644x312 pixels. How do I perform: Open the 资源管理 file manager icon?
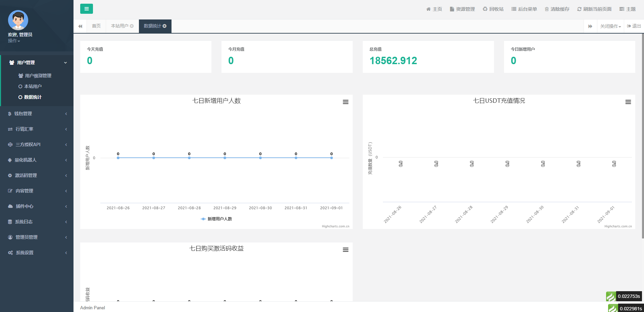coord(462,9)
